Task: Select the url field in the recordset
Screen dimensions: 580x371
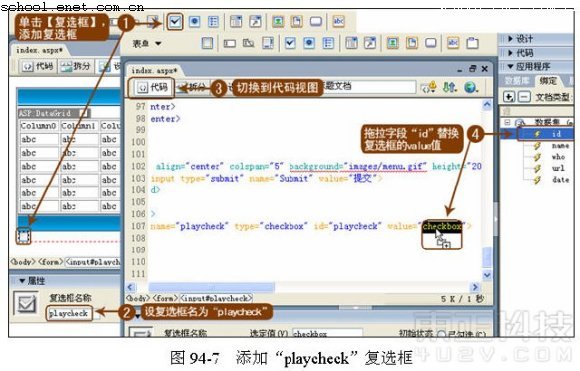Action: (558, 168)
